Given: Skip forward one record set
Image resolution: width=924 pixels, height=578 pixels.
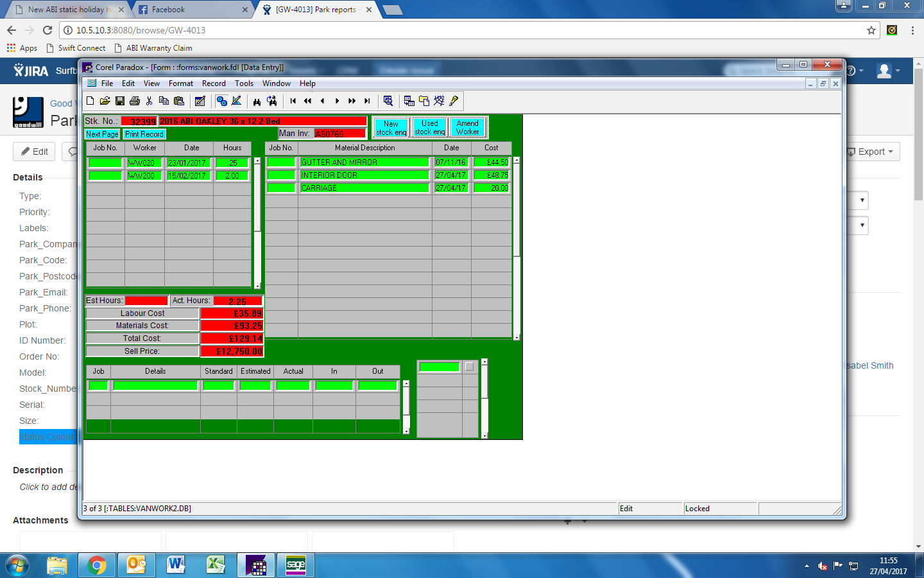Looking at the screenshot, I should pyautogui.click(x=352, y=101).
